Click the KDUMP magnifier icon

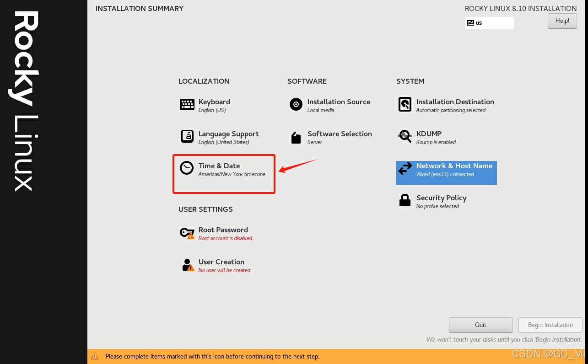coord(405,136)
